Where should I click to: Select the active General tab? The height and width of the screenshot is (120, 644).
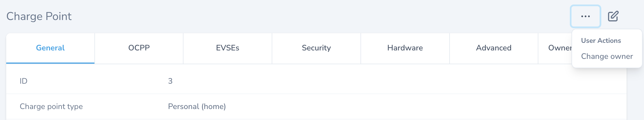[50, 48]
